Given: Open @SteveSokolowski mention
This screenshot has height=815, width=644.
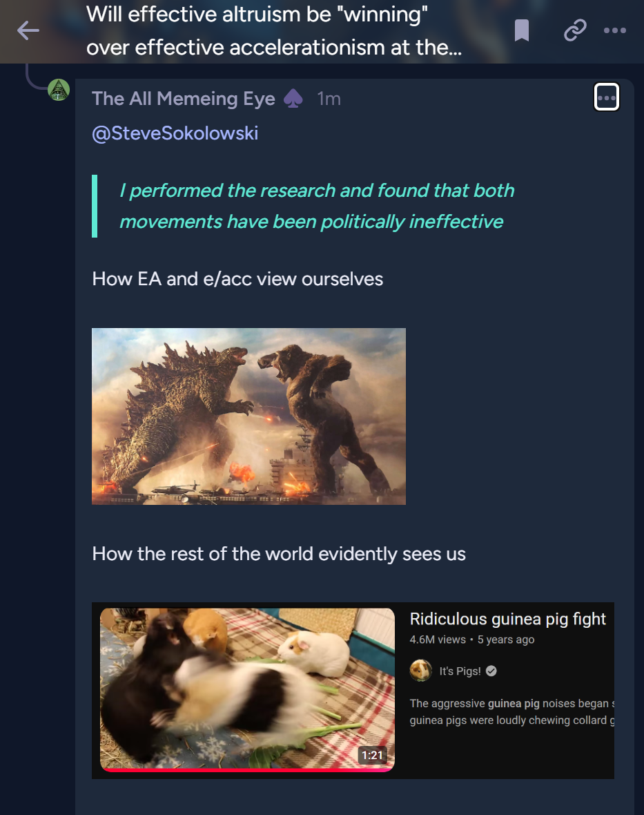Looking at the screenshot, I should pos(175,133).
